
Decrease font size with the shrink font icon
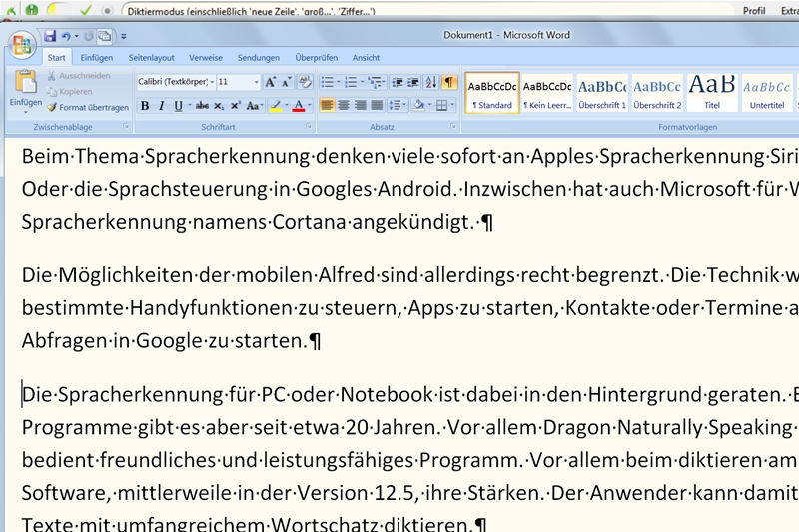(x=286, y=82)
